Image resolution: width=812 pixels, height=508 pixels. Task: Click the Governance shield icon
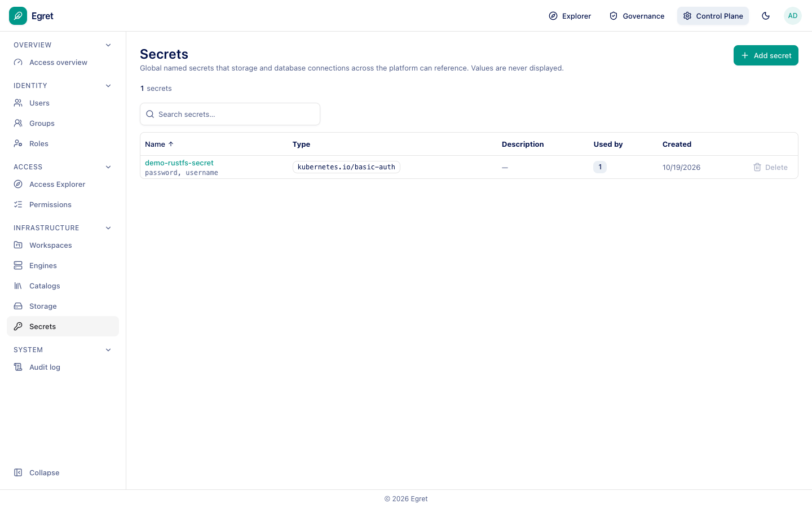coord(614,16)
